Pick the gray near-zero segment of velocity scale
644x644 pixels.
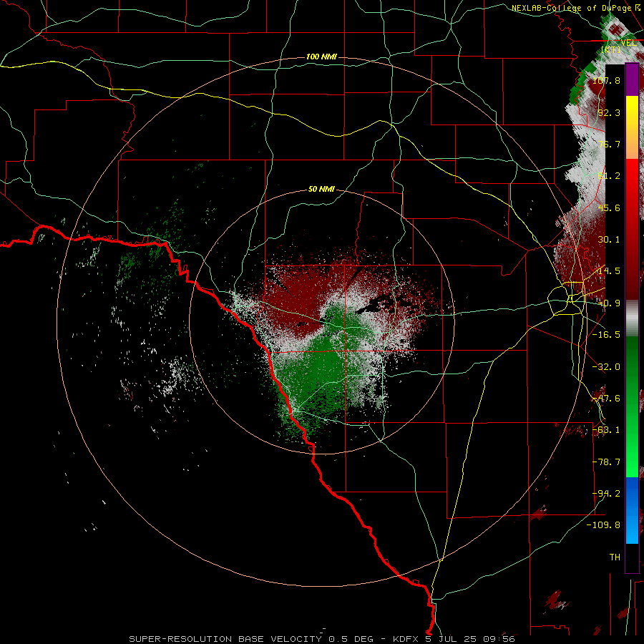[632, 318]
